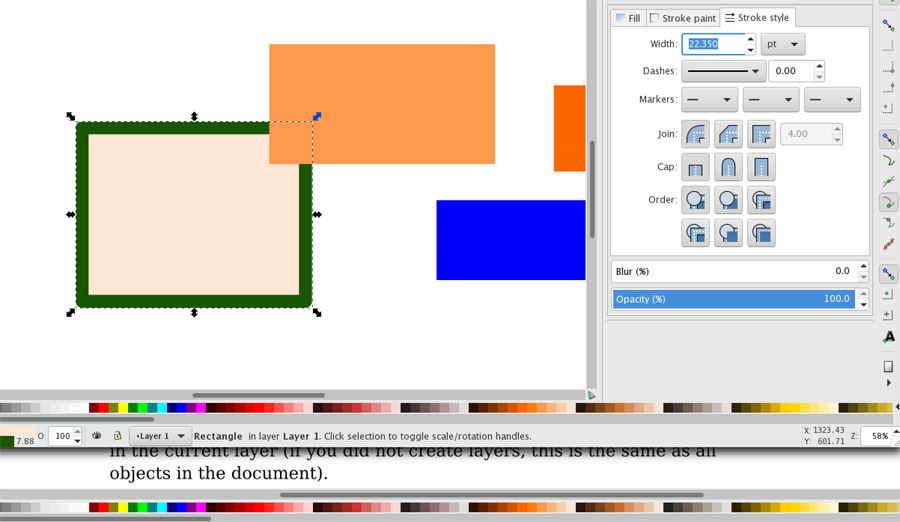Set order to stroke, fill, markers icon
The width and height of the screenshot is (900, 522).
pyautogui.click(x=728, y=200)
